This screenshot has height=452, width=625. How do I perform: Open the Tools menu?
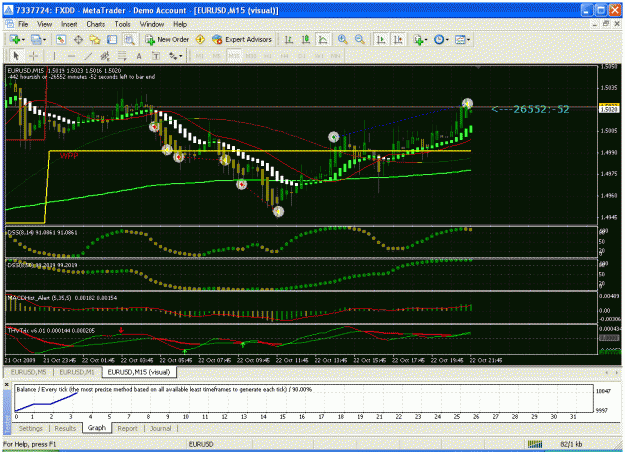point(122,24)
